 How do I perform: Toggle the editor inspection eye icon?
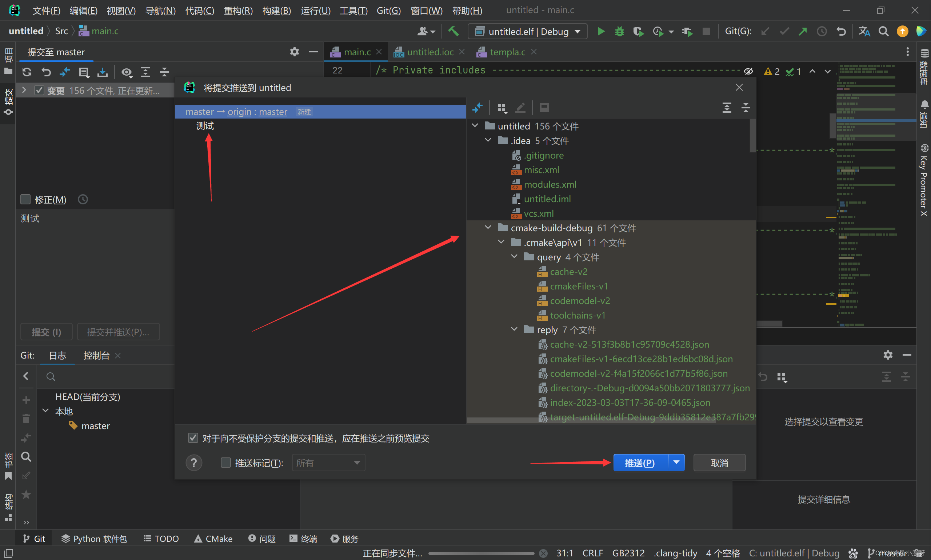(748, 71)
